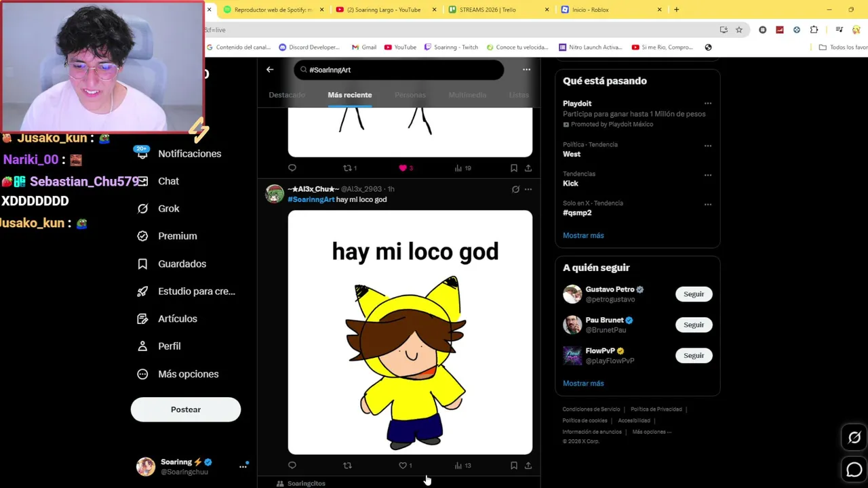Open Condiciones de Servicio link
The height and width of the screenshot is (488, 868).
[x=591, y=409]
